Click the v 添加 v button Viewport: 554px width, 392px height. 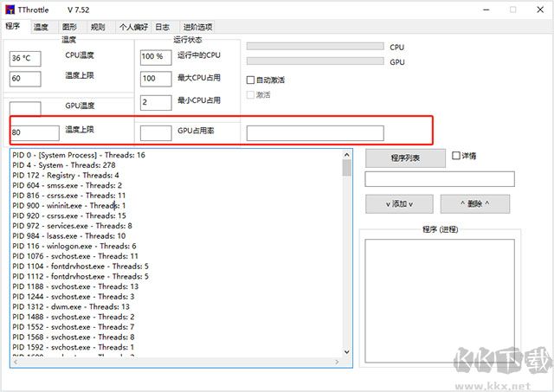tap(399, 203)
